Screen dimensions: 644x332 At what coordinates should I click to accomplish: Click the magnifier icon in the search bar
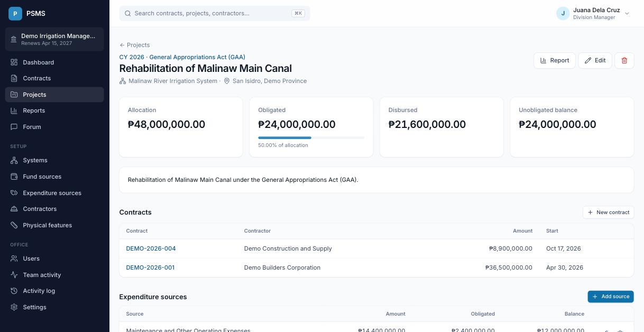(127, 13)
